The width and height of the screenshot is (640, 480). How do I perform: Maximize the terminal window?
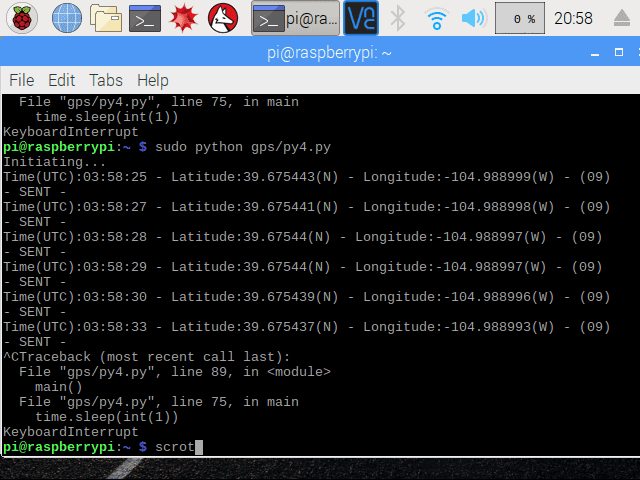619,52
